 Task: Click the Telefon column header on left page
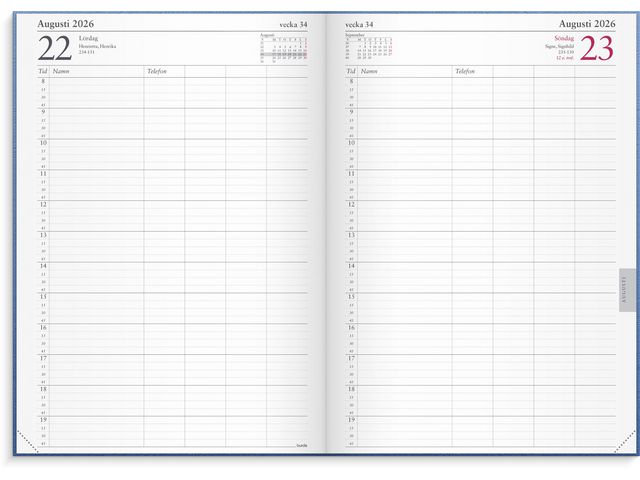pos(157,72)
